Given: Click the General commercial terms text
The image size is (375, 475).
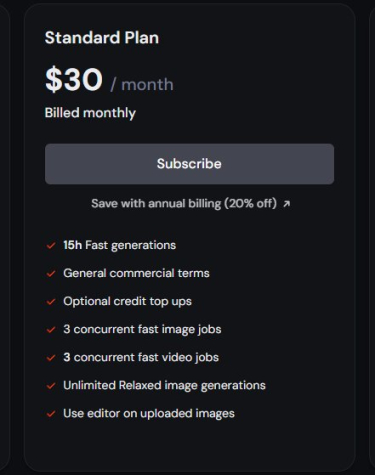Looking at the screenshot, I should [x=136, y=273].
